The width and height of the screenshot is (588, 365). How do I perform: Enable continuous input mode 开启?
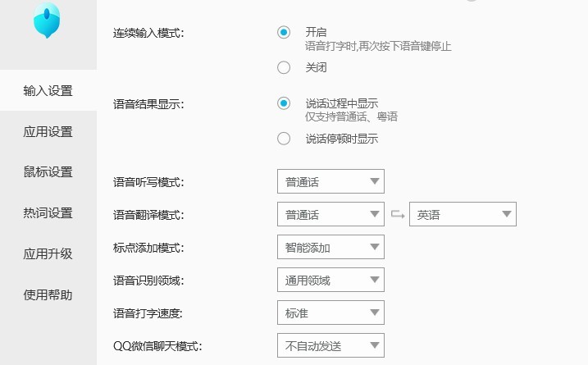coord(284,32)
